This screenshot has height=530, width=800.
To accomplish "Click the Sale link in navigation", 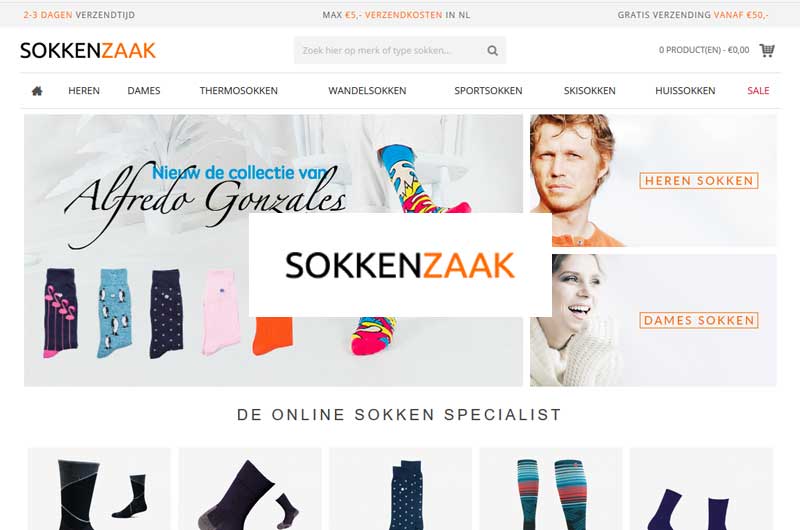I will pyautogui.click(x=758, y=91).
